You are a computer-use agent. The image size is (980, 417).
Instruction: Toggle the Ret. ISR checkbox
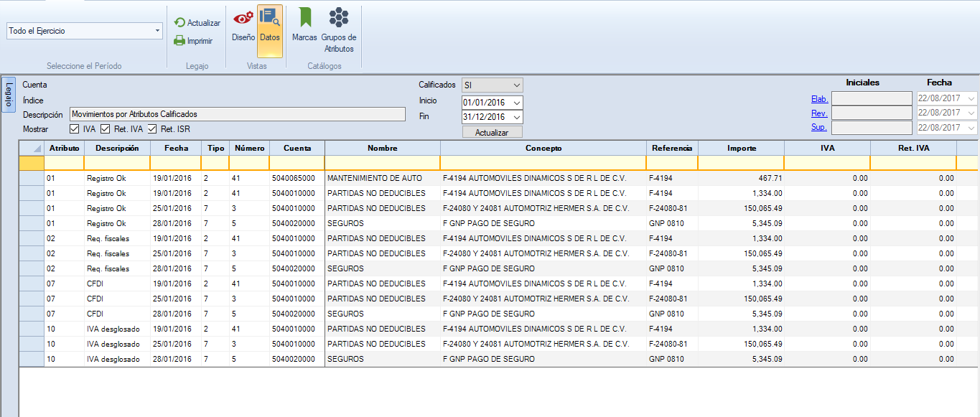[152, 129]
